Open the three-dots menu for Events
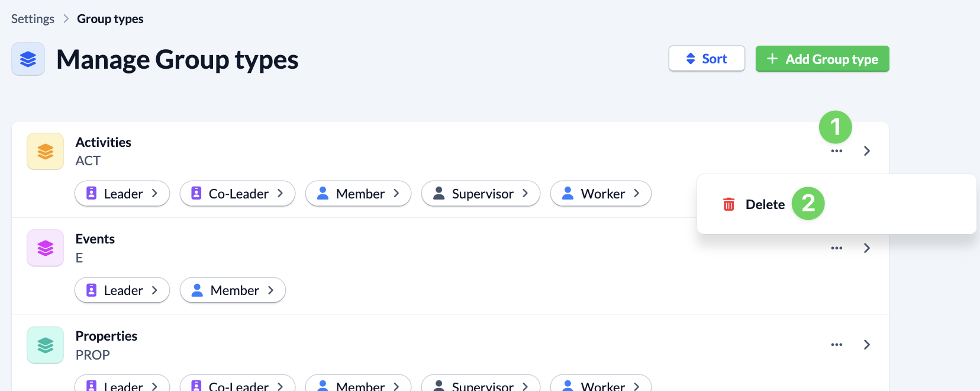 point(836,248)
